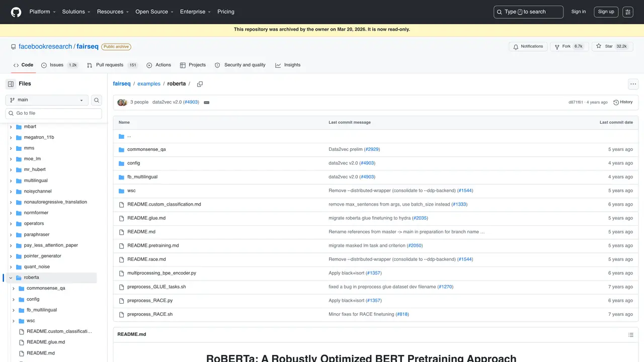The height and width of the screenshot is (362, 644).
Task: Open the Projects tab
Action: (193, 65)
